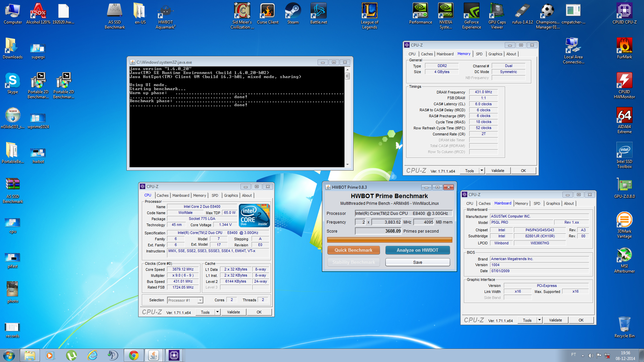The image size is (644, 362).
Task: Open Tools dropdown arrow in CPU-Z Memory window
Action: tap(482, 171)
